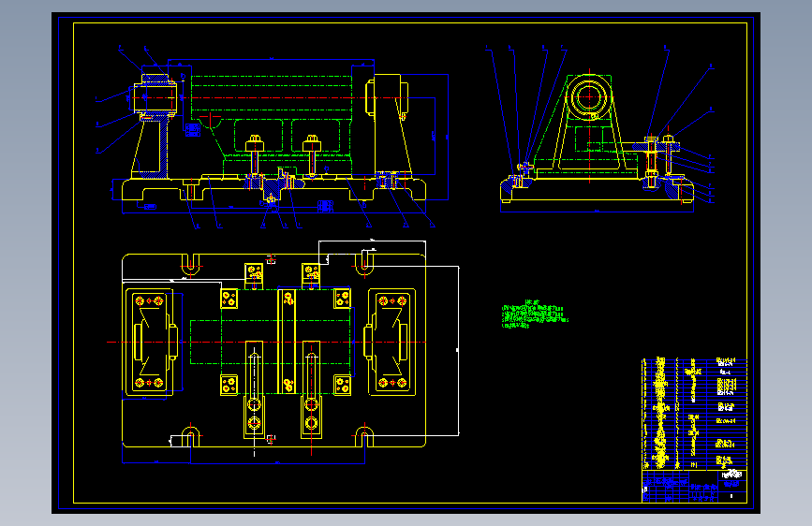Click the green technical notes text block

[535, 314]
